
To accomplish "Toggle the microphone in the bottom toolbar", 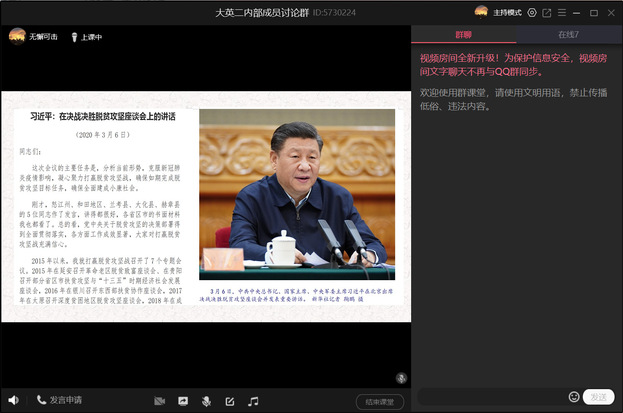I will 206,401.
